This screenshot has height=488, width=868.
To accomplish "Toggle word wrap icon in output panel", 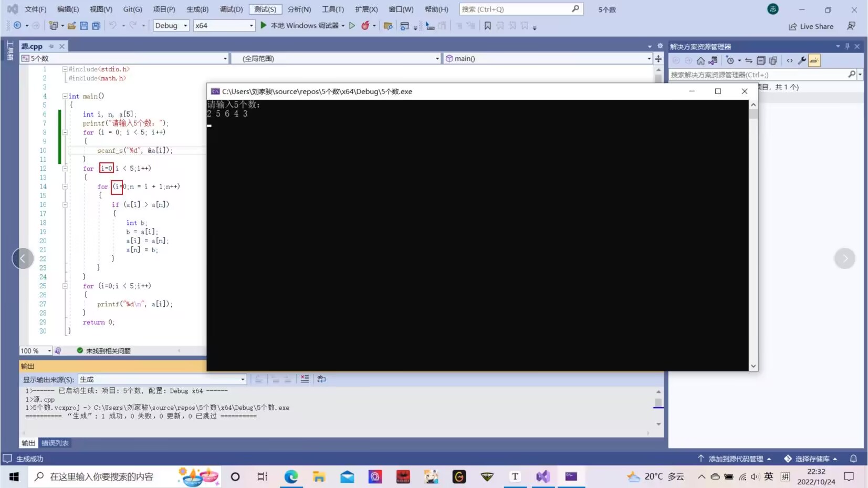I will pyautogui.click(x=322, y=379).
